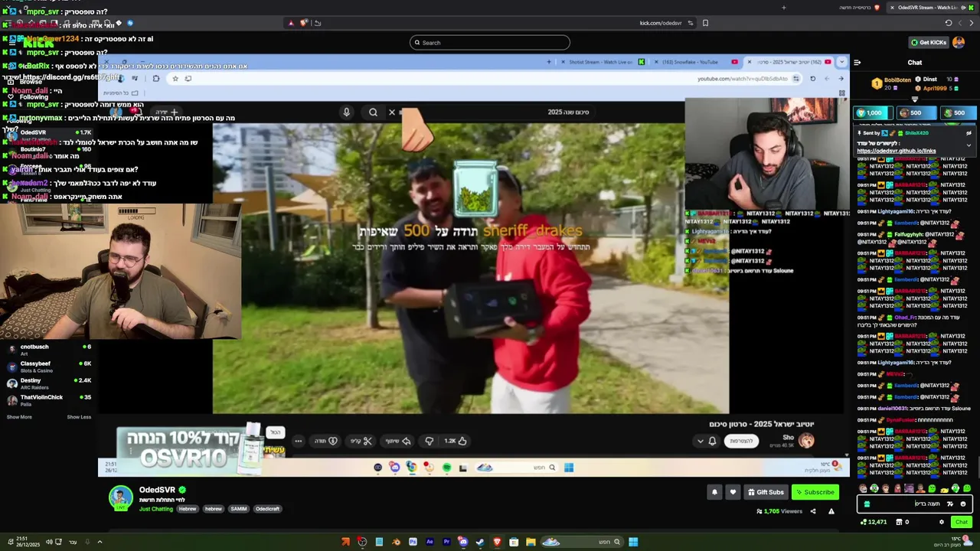The image size is (980, 551).
Task: Open OdedSVR channel avatar
Action: 120,497
